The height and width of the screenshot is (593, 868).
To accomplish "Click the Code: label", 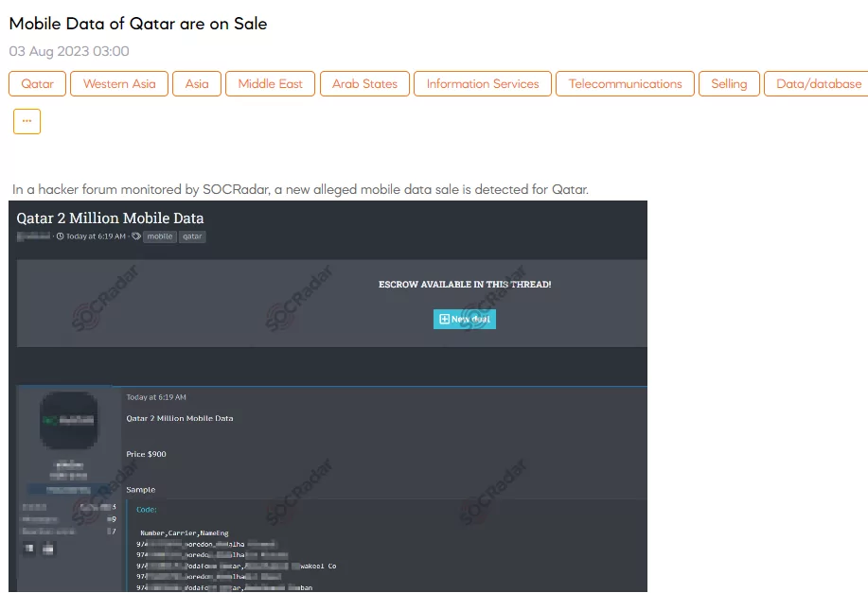I will click(x=147, y=510).
